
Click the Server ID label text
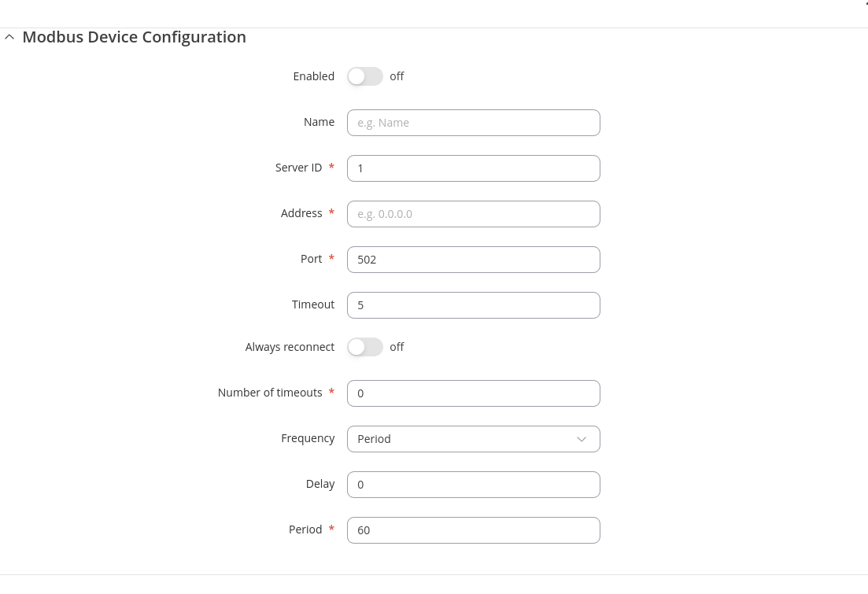pos(298,168)
